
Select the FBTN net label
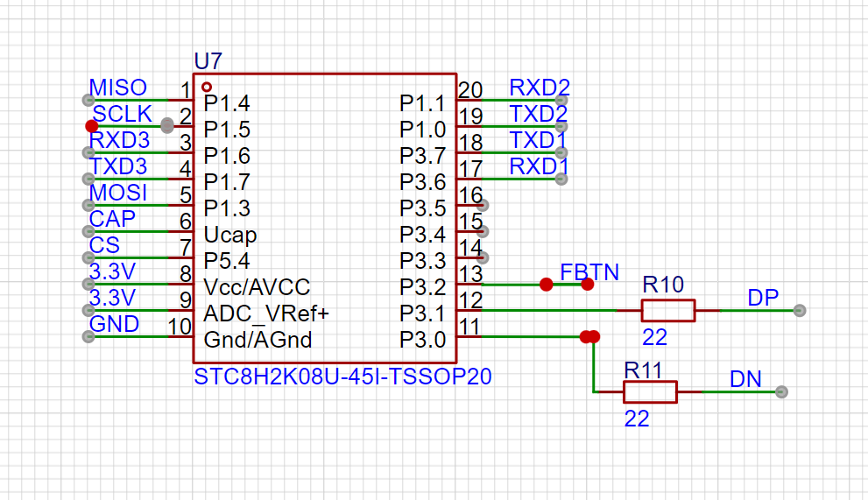[x=589, y=272]
